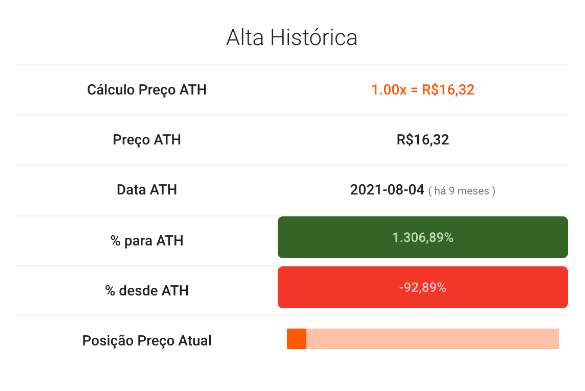Click the R$16,32 Preço ATH value
The height and width of the screenshot is (391, 585).
[423, 140]
